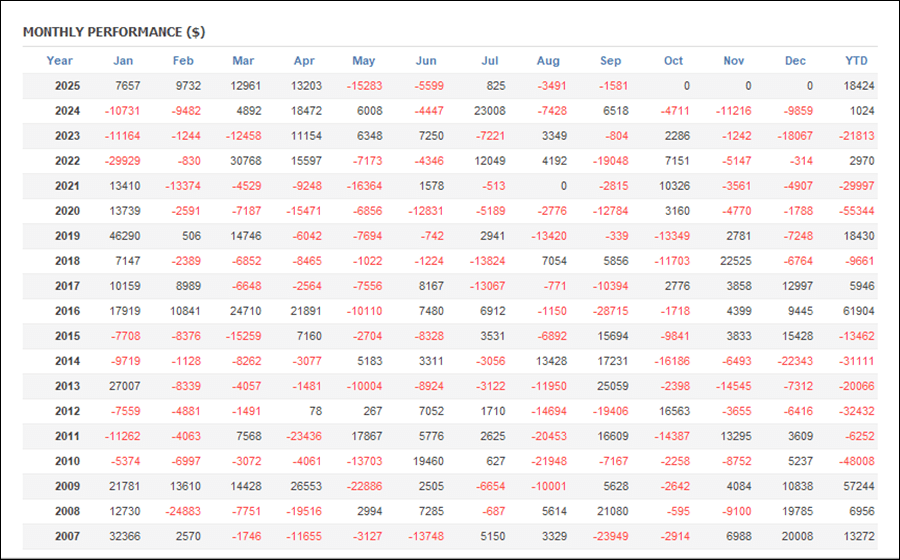The width and height of the screenshot is (900, 560).
Task: Click the Year column header
Action: click(x=60, y=61)
